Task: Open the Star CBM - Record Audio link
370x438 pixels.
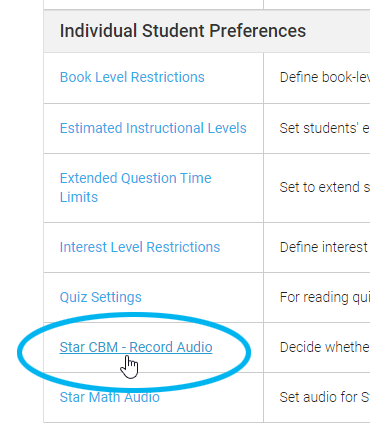Action: point(136,347)
